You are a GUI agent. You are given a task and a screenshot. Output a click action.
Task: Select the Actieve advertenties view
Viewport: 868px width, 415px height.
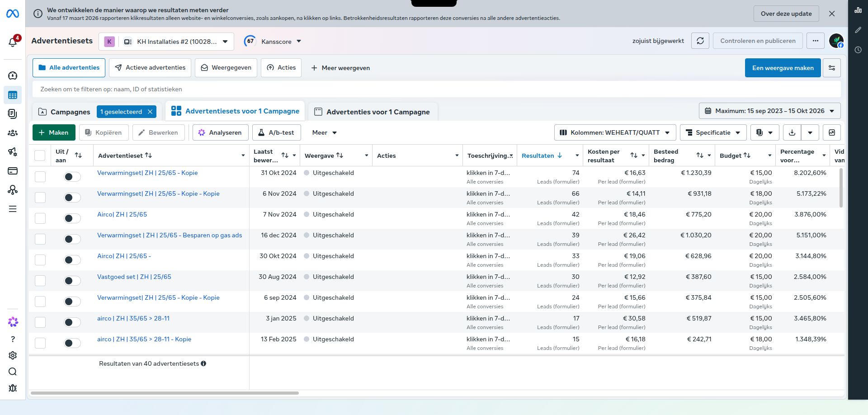[x=150, y=68]
